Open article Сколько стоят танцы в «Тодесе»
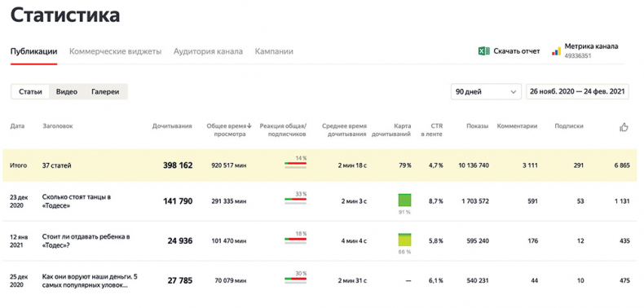 (77, 201)
